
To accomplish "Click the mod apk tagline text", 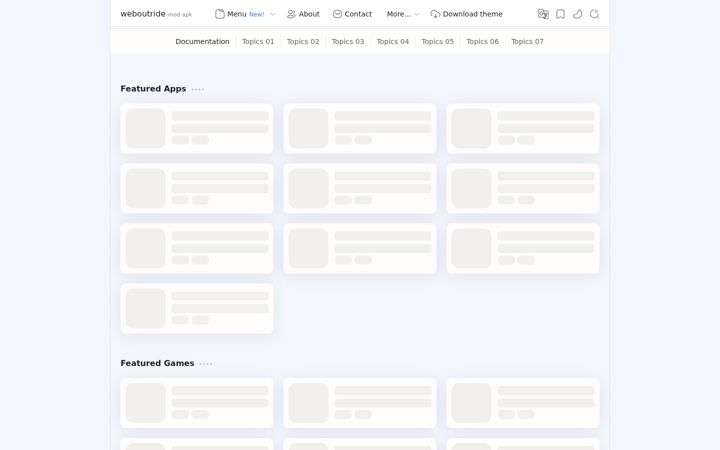I will [x=180, y=15].
